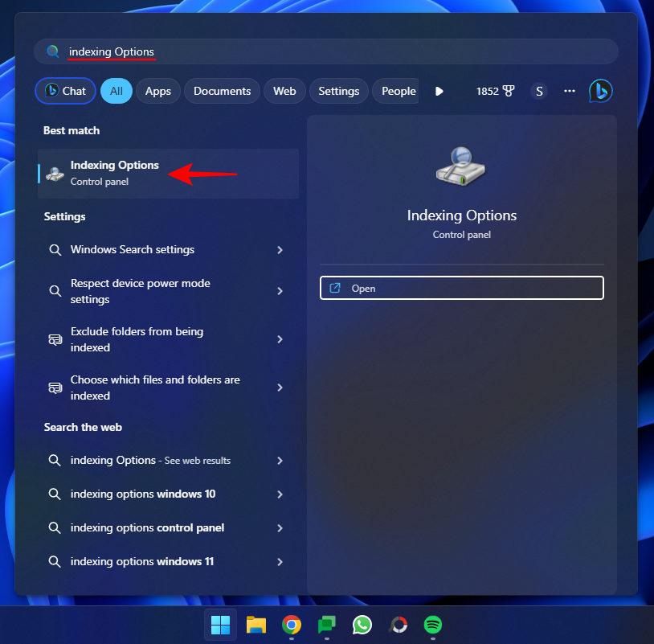
Task: Switch to the Apps filter tab
Action: [157, 91]
